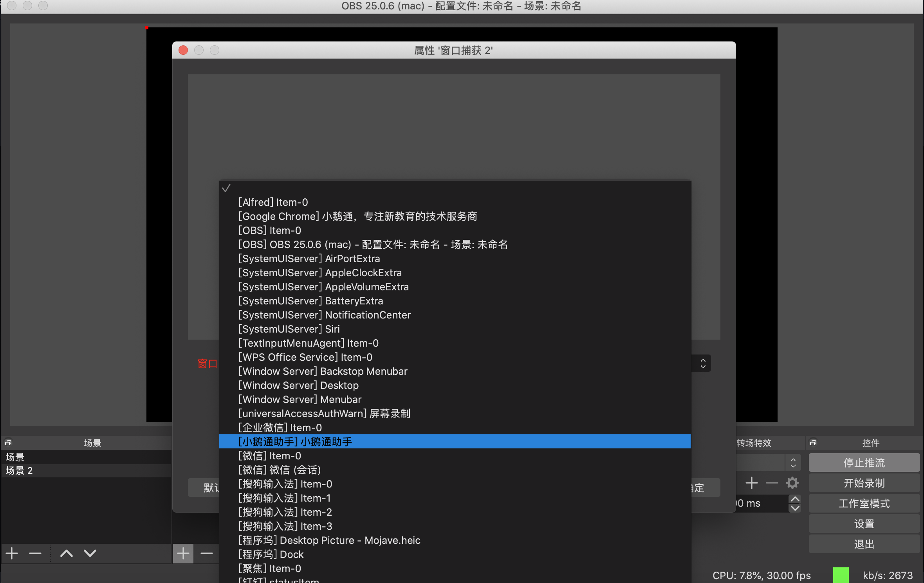Move scene down with down arrow
The width and height of the screenshot is (924, 583).
(x=90, y=553)
